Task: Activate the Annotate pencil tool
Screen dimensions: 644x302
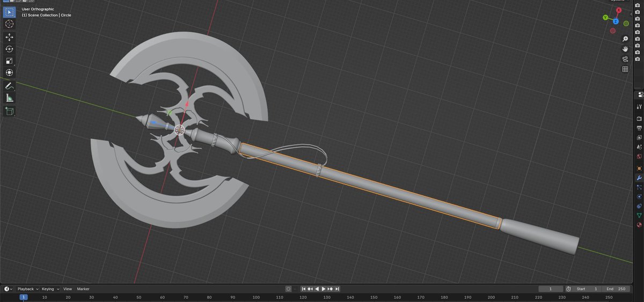Action: 9,86
